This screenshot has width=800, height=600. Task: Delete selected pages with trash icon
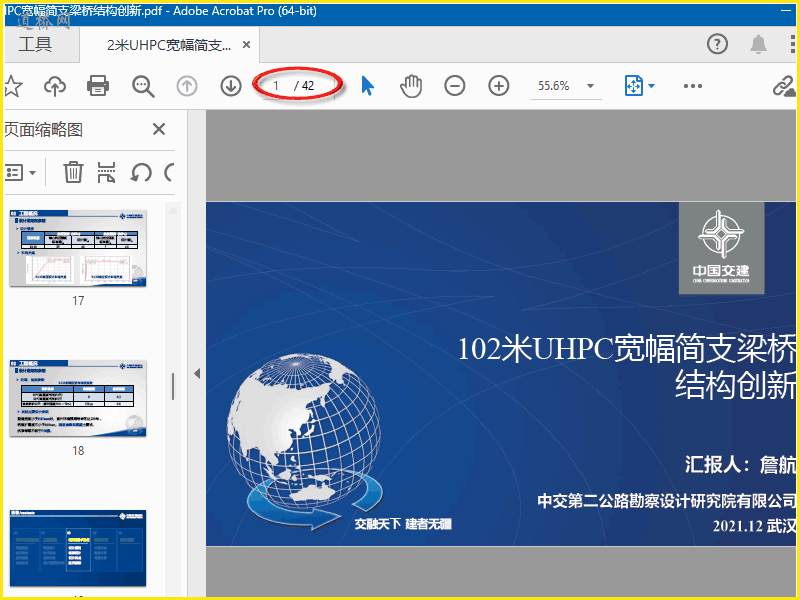73,172
